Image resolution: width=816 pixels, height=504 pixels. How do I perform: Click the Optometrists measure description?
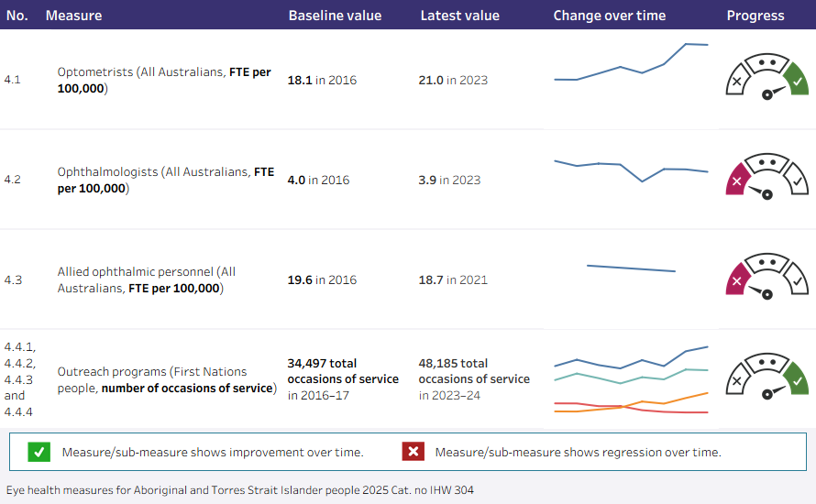(x=164, y=80)
